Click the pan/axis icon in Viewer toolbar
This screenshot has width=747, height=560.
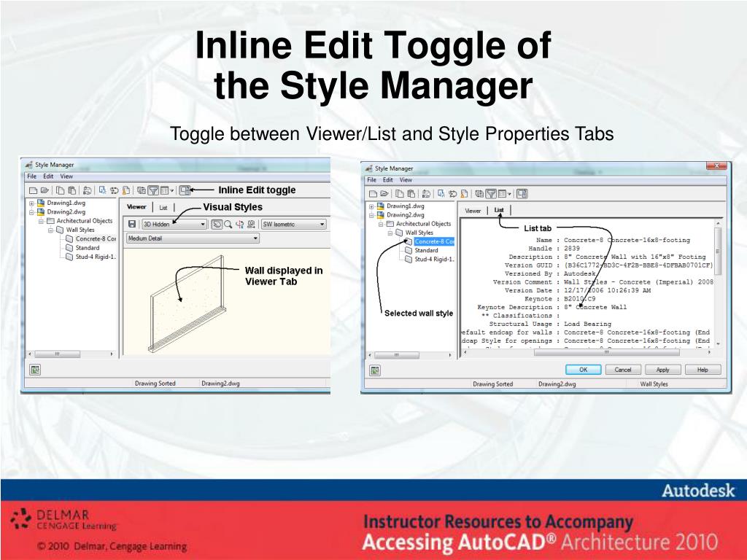(239, 225)
